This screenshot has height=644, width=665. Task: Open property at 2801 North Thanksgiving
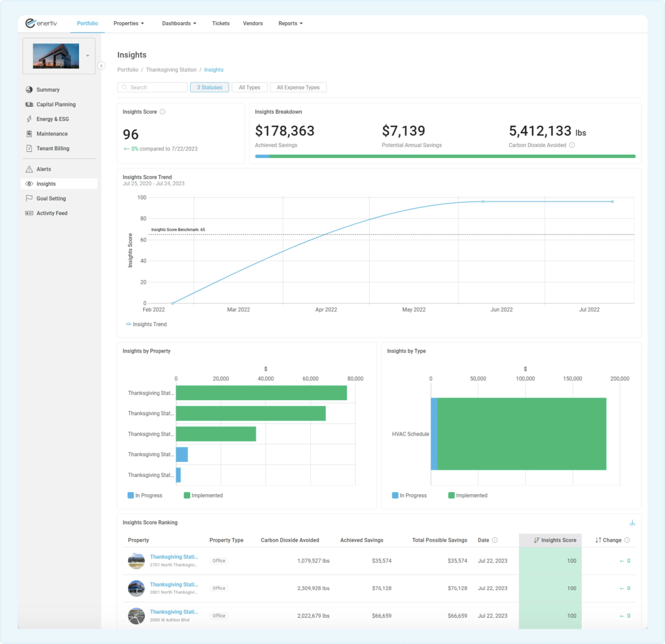(x=174, y=584)
